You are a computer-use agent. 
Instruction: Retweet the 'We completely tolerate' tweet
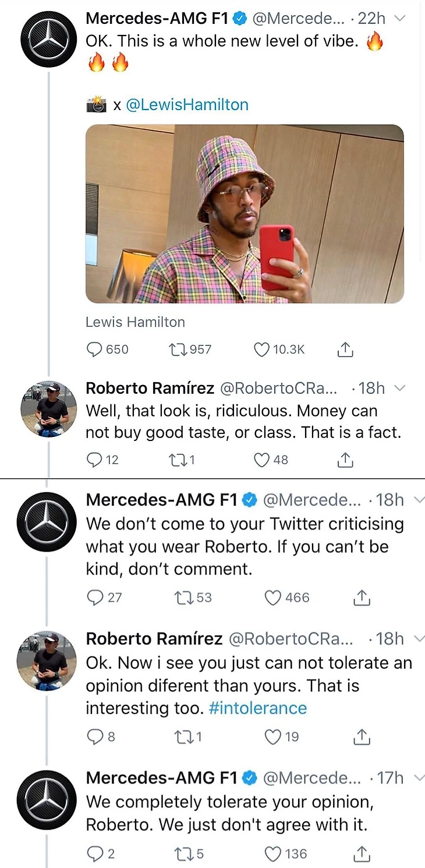[182, 854]
